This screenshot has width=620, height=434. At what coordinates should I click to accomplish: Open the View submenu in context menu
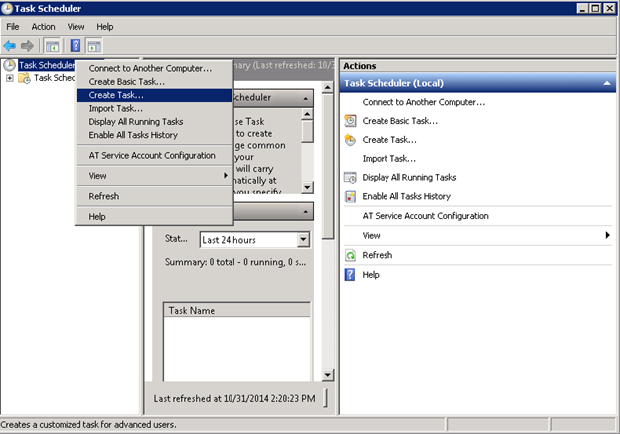coord(154,176)
